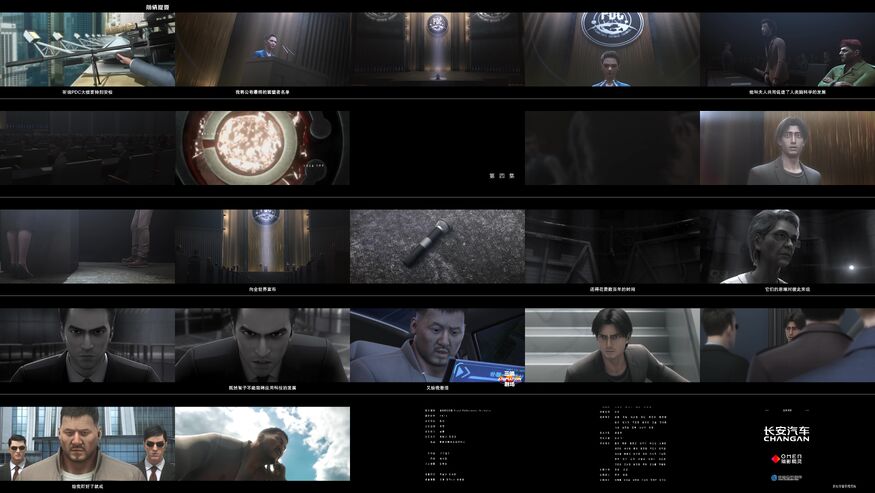Open the close-up glaring man with caption
875x493 pixels.
(262, 345)
